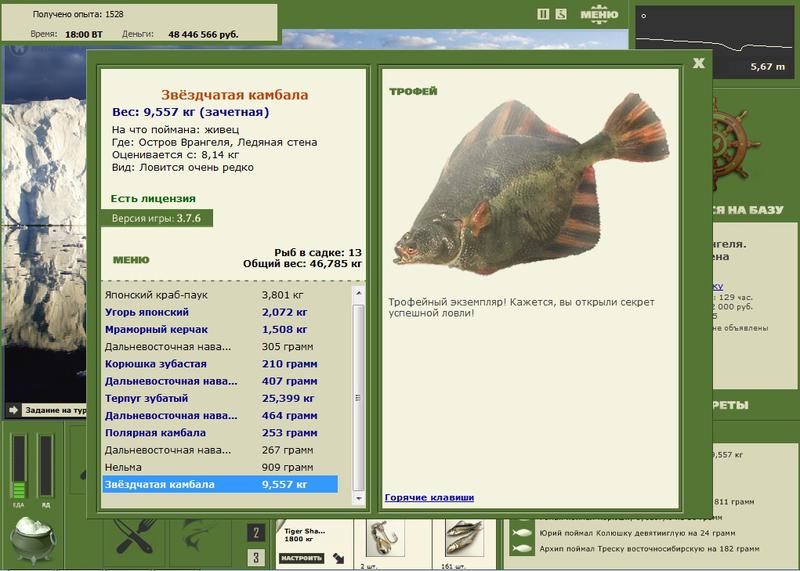Select the baitfish thumbnail with 161 шт.

coord(464,538)
